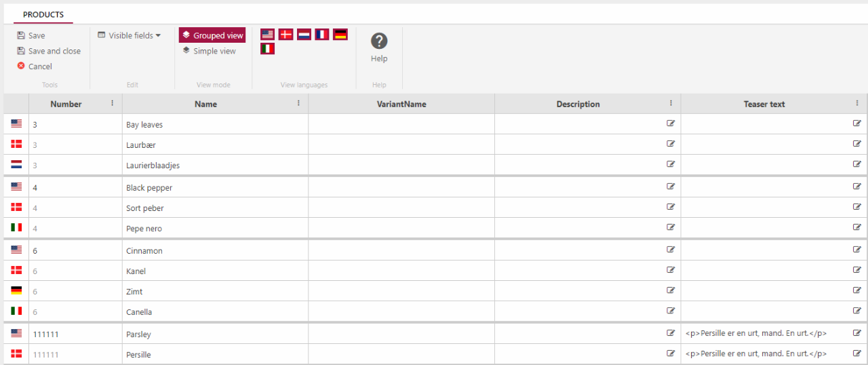Toggle the Danish flag in View languages
The image size is (868, 365).
tap(285, 35)
